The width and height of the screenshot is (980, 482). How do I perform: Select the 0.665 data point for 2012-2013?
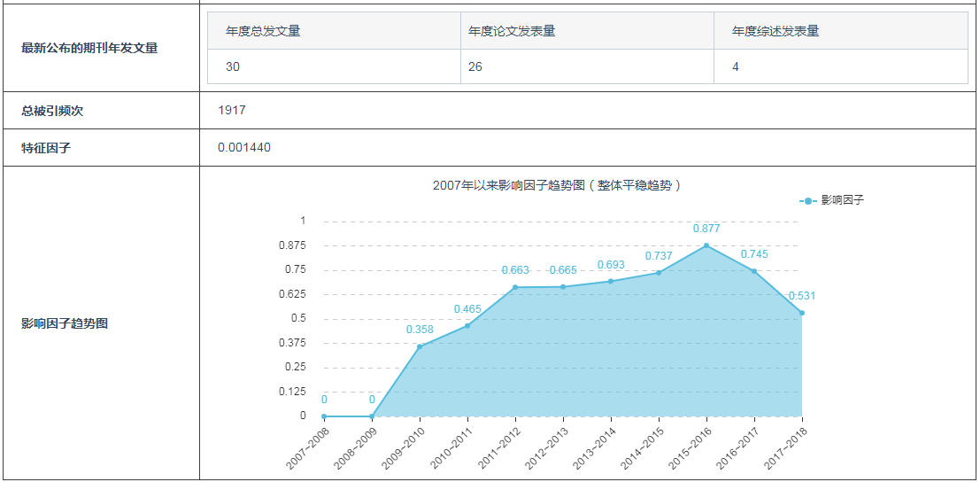pos(563,287)
